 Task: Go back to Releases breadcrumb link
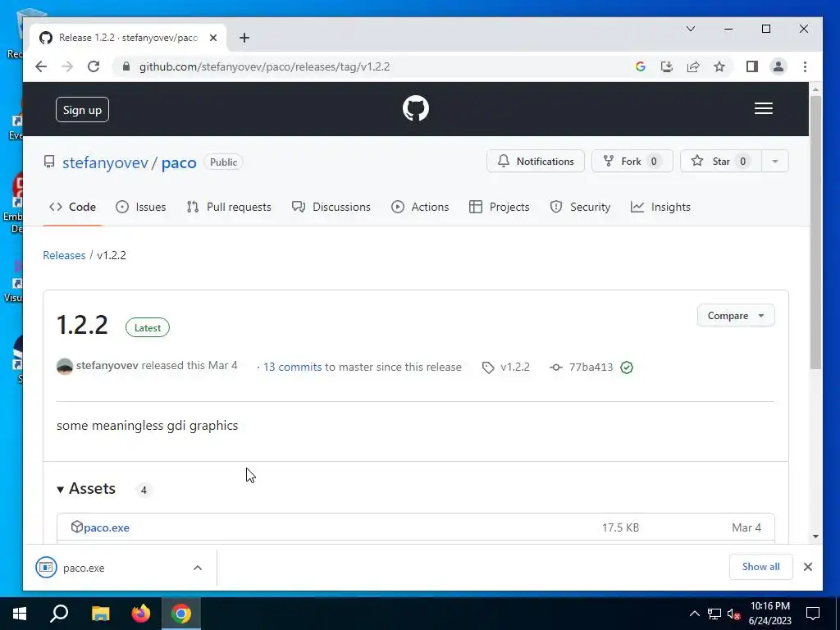click(x=64, y=255)
